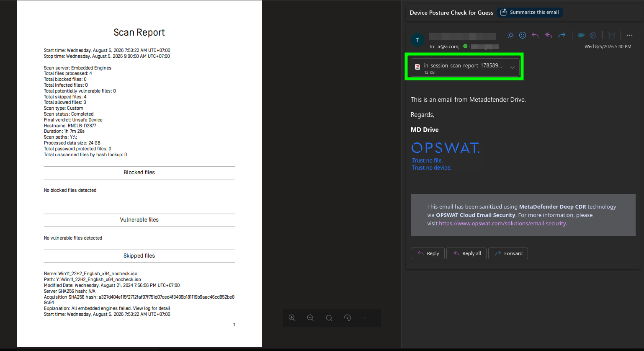Click the 'Vulnerable files' section heading
This screenshot has width=644, height=351.
[139, 220]
